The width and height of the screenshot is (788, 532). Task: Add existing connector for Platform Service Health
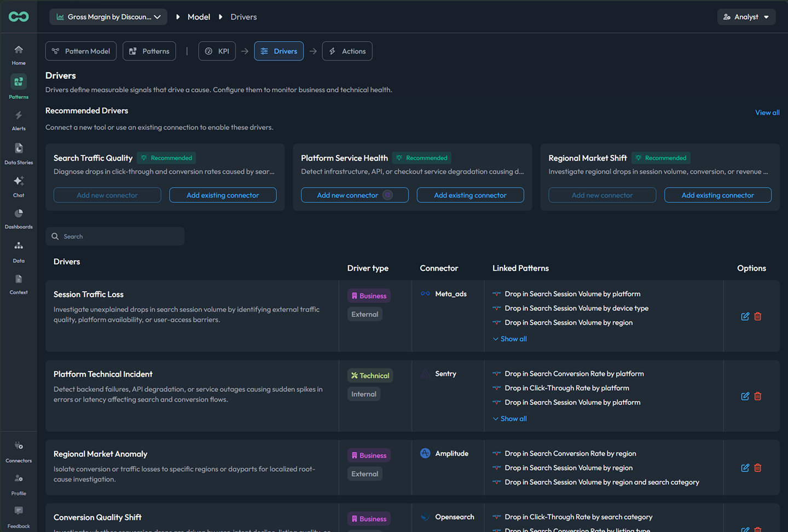(470, 195)
